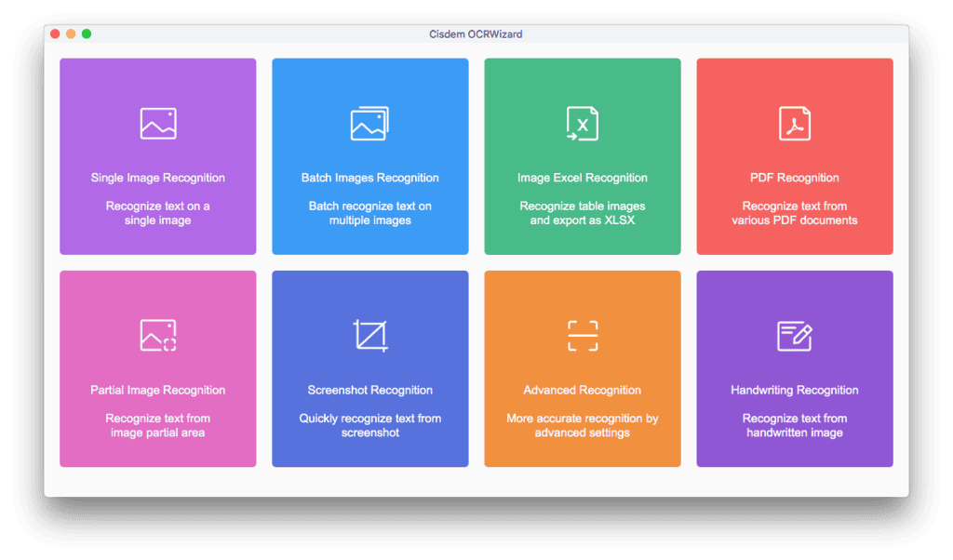The image size is (953, 560).
Task: Open the Batch Images Recognition title
Action: coord(370,178)
